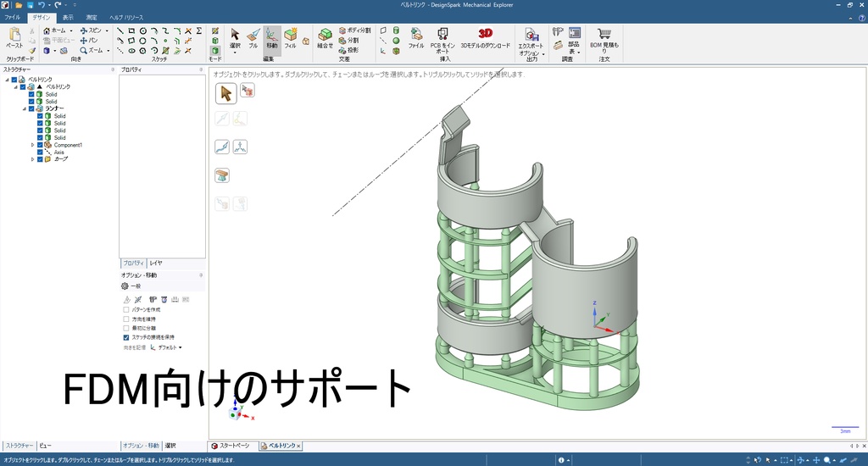Click the sketch Rectangle tool icon
Screen dimensions: 868x466
[131, 31]
